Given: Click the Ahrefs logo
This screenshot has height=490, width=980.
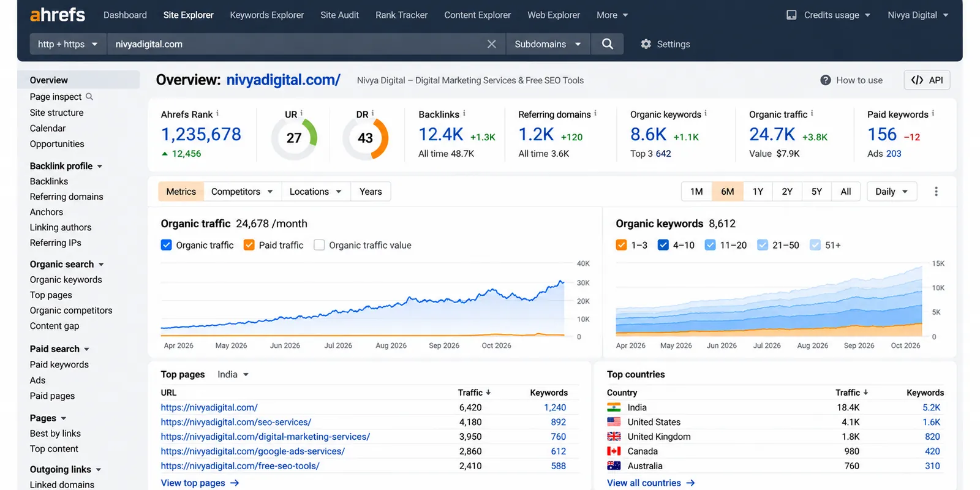Looking at the screenshot, I should tap(58, 15).
